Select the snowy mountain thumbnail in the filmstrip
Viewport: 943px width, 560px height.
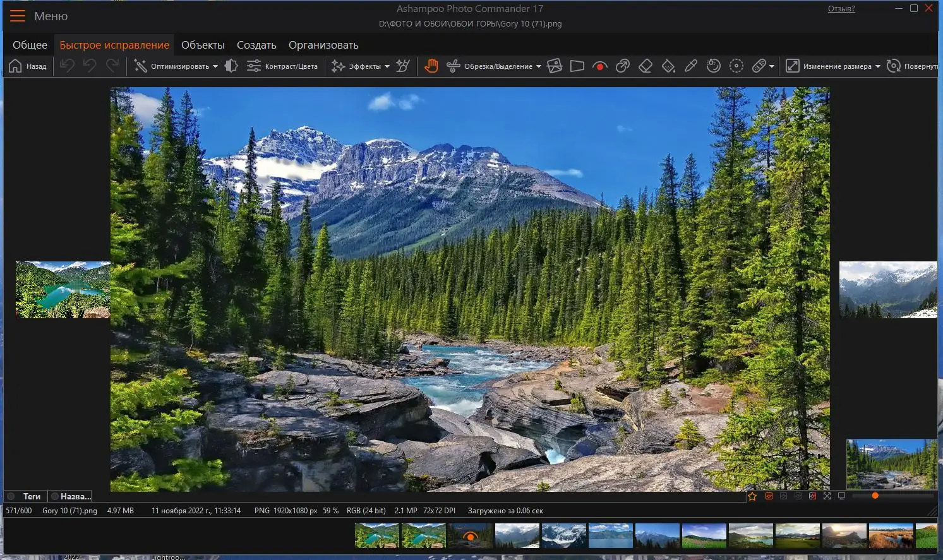point(563,535)
